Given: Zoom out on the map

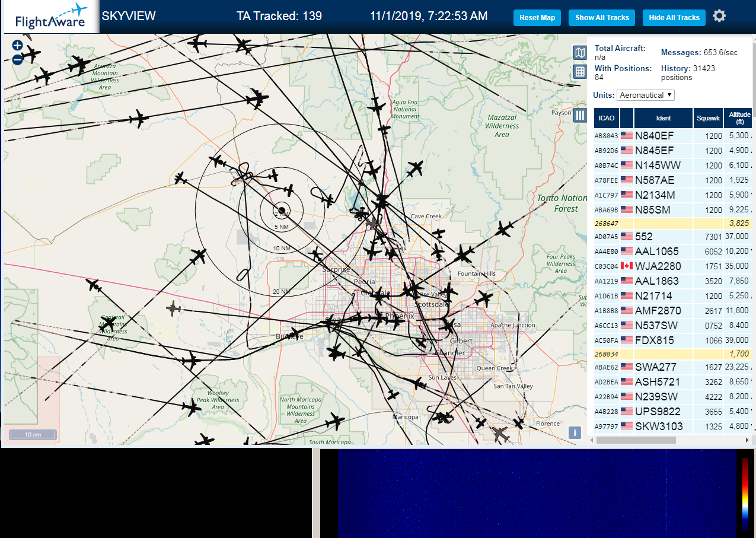Looking at the screenshot, I should pyautogui.click(x=17, y=59).
